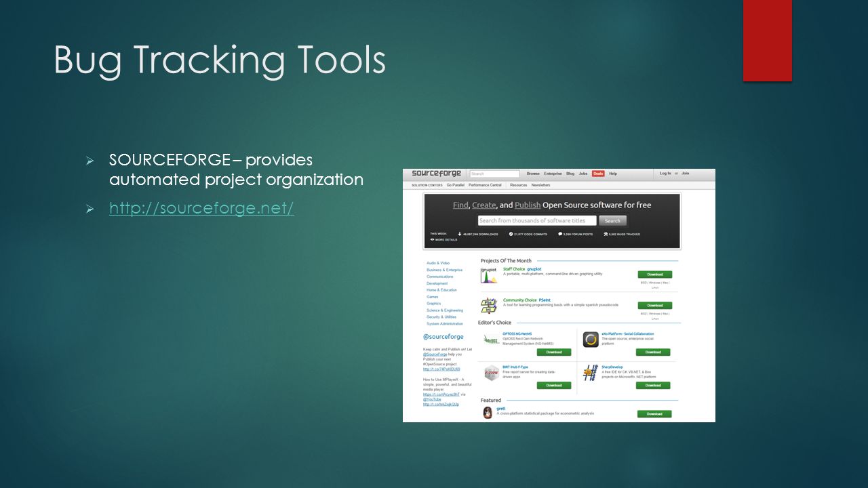Open the PSeInt project title link
Image resolution: width=868 pixels, height=488 pixels.
(x=545, y=300)
